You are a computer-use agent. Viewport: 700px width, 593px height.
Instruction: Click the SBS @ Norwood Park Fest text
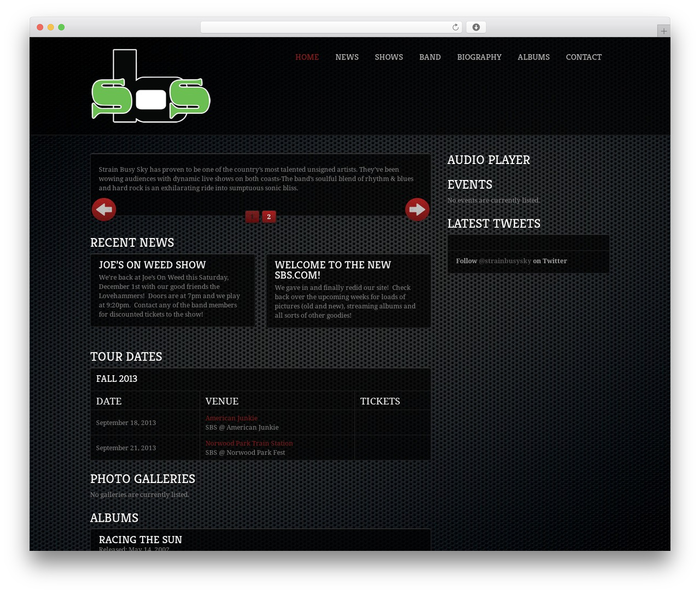pyautogui.click(x=245, y=452)
